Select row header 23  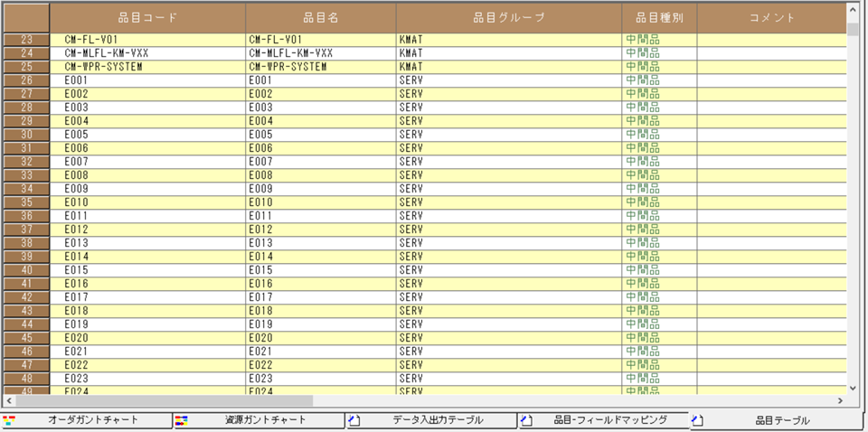click(x=26, y=40)
